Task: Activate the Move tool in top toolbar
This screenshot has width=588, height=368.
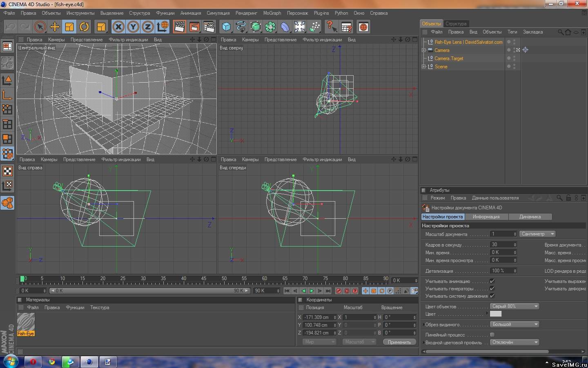Action: (55, 27)
